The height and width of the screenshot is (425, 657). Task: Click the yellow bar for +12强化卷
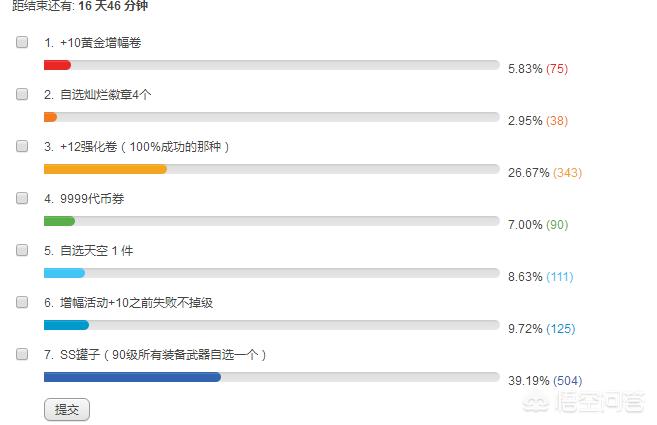pyautogui.click(x=105, y=169)
